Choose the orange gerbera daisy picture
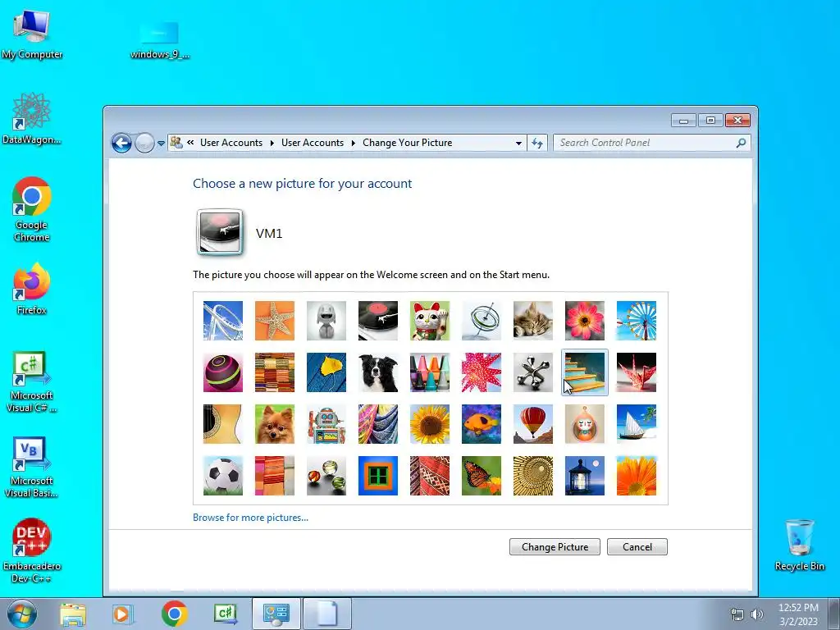This screenshot has height=630, width=840. [x=637, y=476]
